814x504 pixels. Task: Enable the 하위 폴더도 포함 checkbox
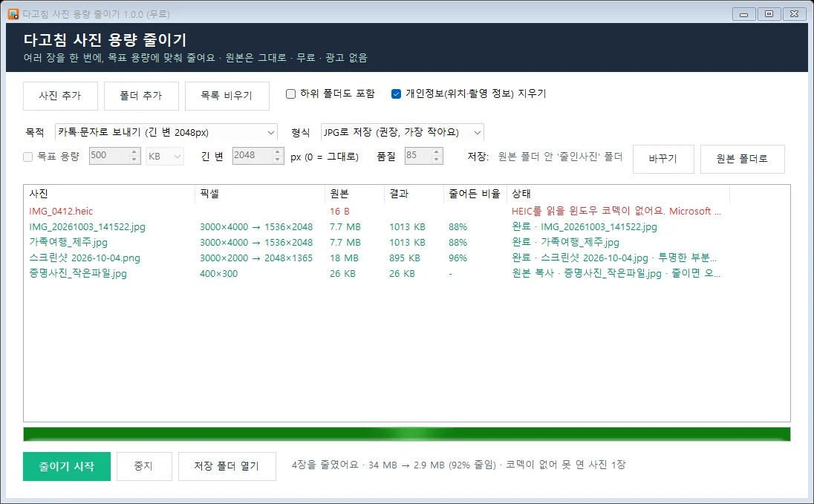coord(290,94)
